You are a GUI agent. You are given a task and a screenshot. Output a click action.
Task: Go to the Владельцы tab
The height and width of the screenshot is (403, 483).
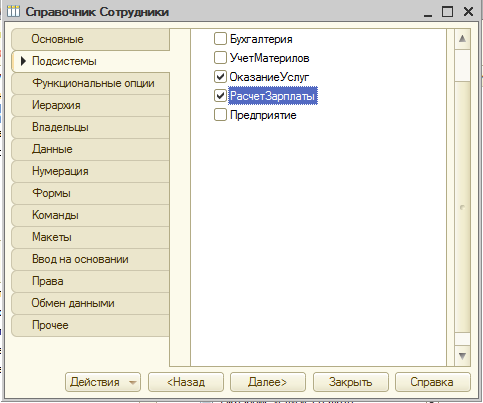90,127
